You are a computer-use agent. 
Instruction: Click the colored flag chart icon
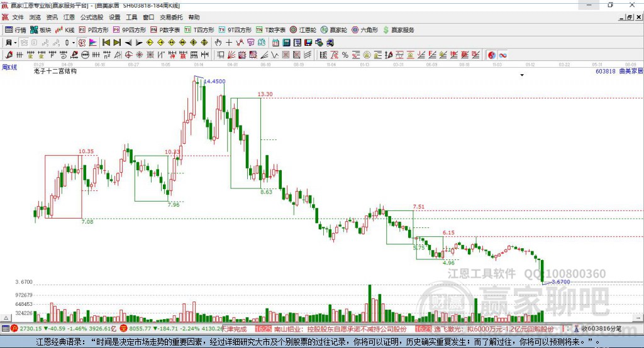(x=93, y=43)
